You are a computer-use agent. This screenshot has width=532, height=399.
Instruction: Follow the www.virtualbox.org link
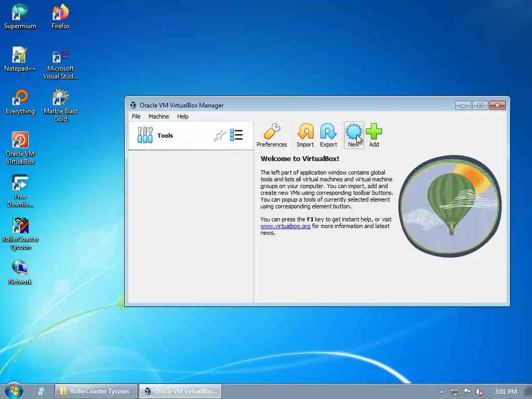tap(285, 226)
